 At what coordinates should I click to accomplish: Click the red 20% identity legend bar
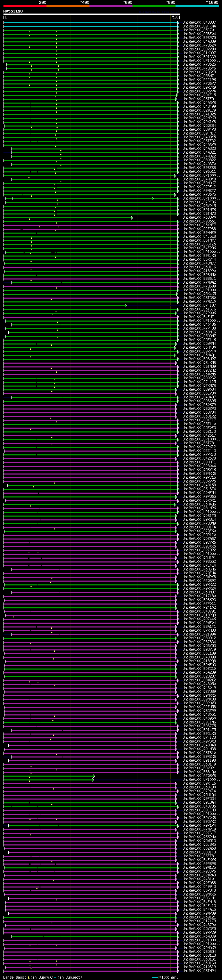(x=25, y=6)
